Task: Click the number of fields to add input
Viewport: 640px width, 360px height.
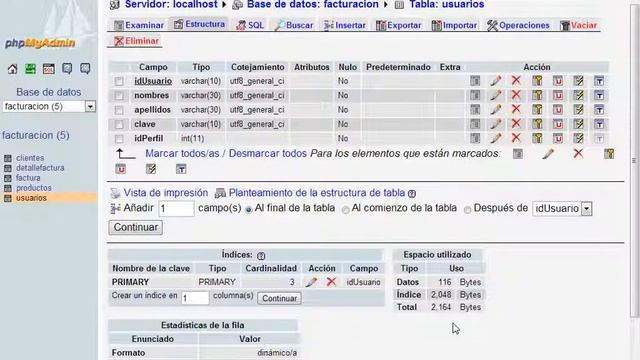Action: click(x=176, y=209)
